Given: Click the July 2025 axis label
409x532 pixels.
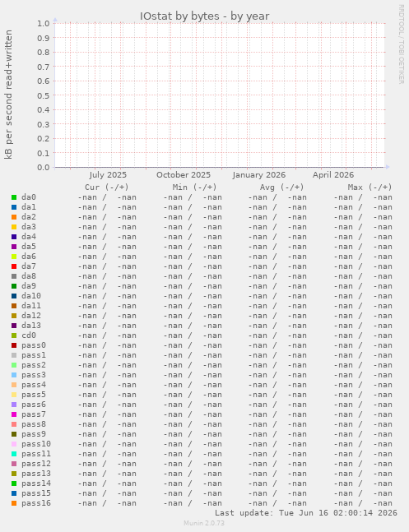Looking at the screenshot, I should pyautogui.click(x=108, y=175).
